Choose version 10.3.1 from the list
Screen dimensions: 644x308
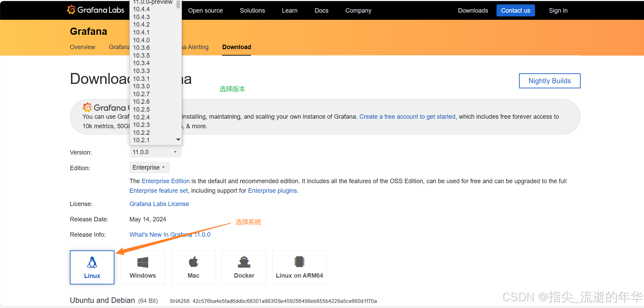[141, 79]
